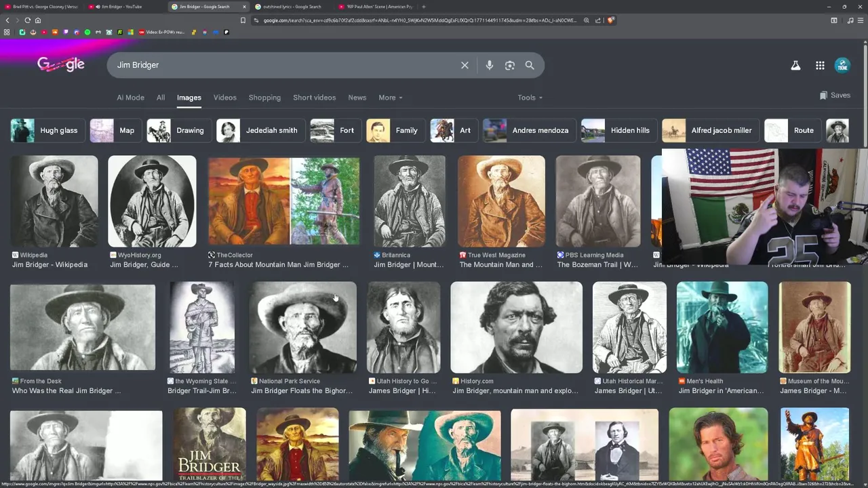
Task: Open a new browser tab
Action: coord(423,7)
